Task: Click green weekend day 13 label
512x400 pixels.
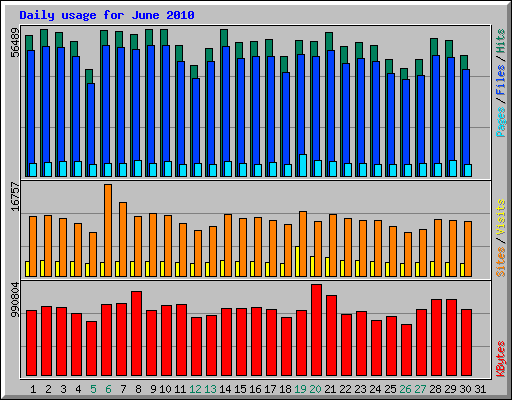Action: pyautogui.click(x=210, y=389)
